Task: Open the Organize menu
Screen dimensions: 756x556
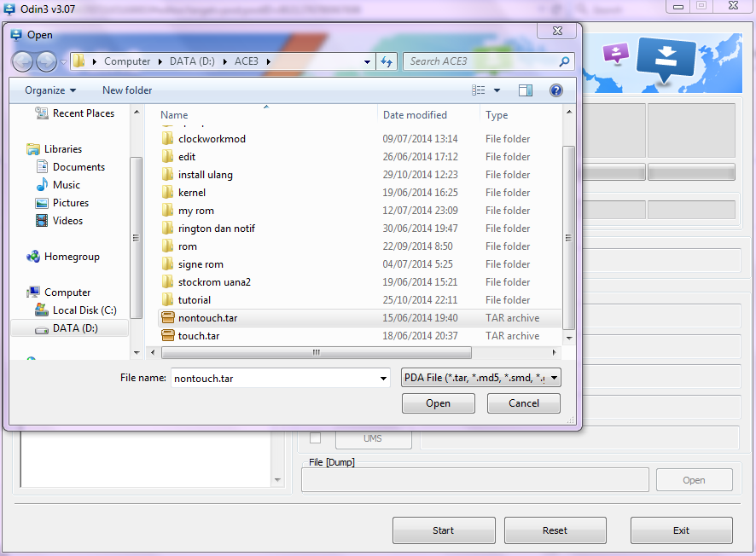Action: pos(50,90)
